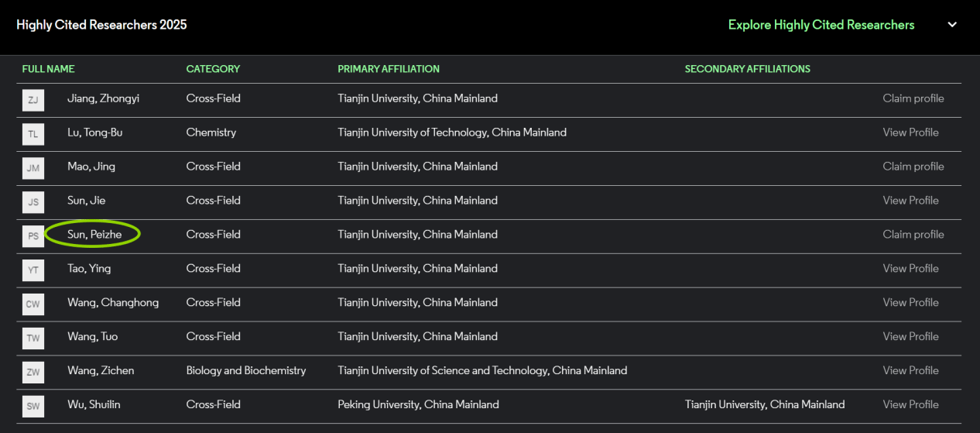
Task: Claim profile for Jiang, Zhongyi
Action: [913, 98]
